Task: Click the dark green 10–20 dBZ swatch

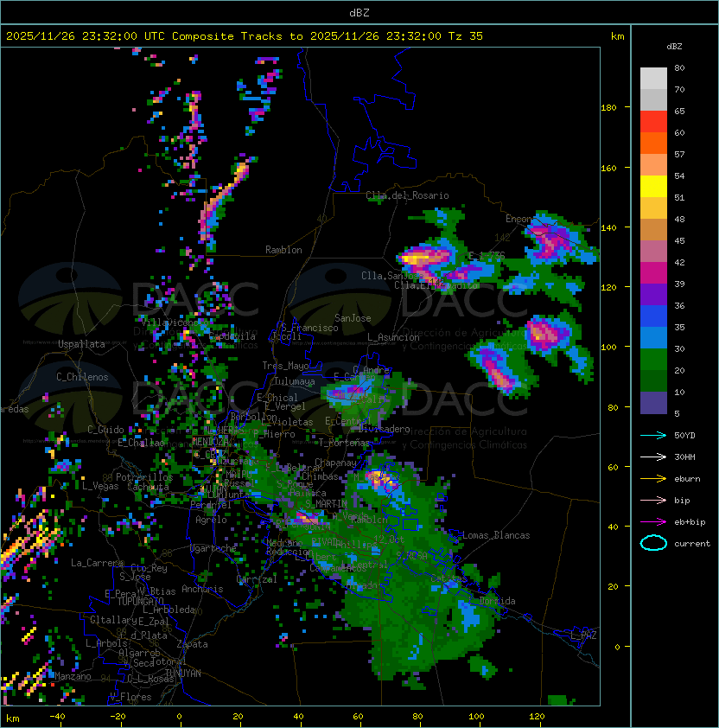Action: pos(653,380)
